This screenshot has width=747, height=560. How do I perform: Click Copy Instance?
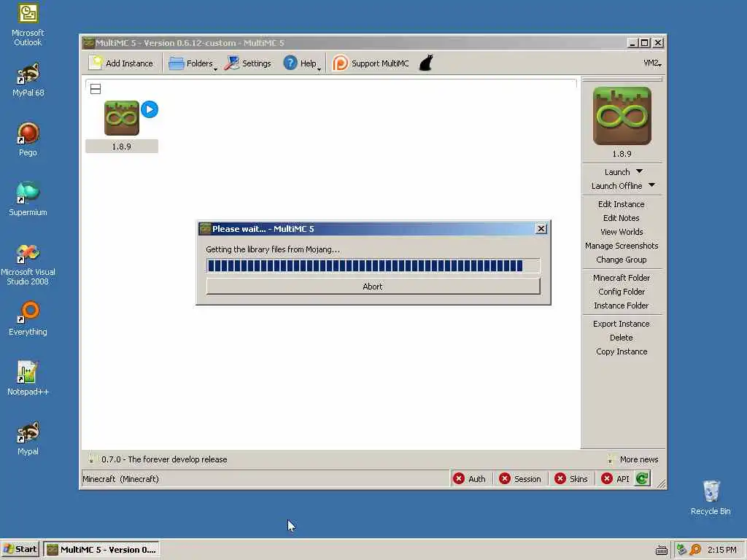(x=622, y=351)
